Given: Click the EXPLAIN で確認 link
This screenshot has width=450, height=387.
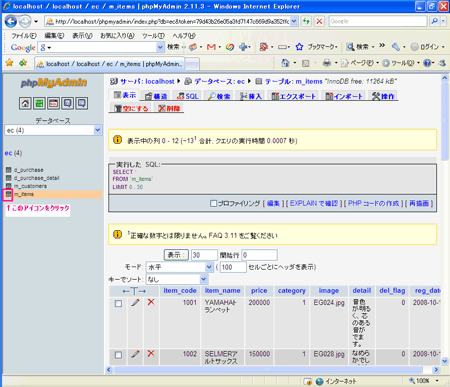Looking at the screenshot, I should coord(314,203).
